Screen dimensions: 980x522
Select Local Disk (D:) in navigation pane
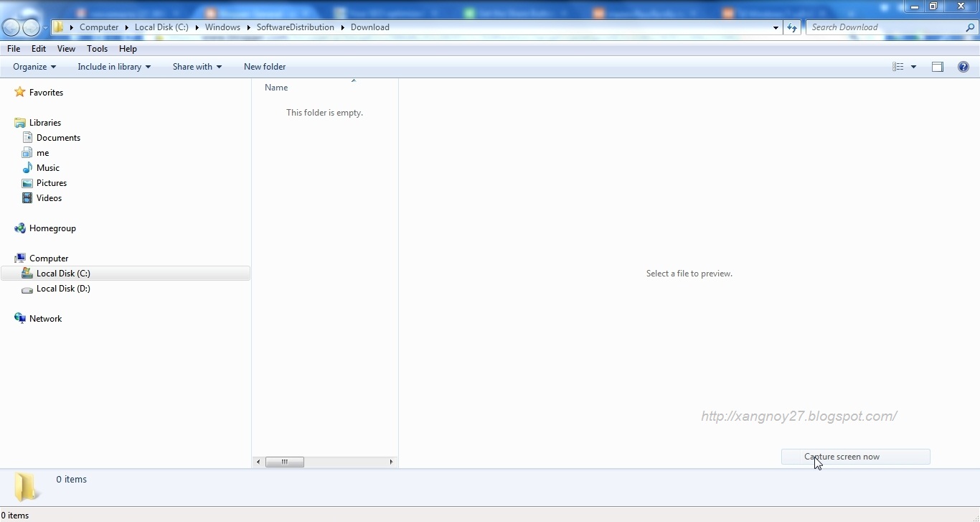(x=63, y=289)
